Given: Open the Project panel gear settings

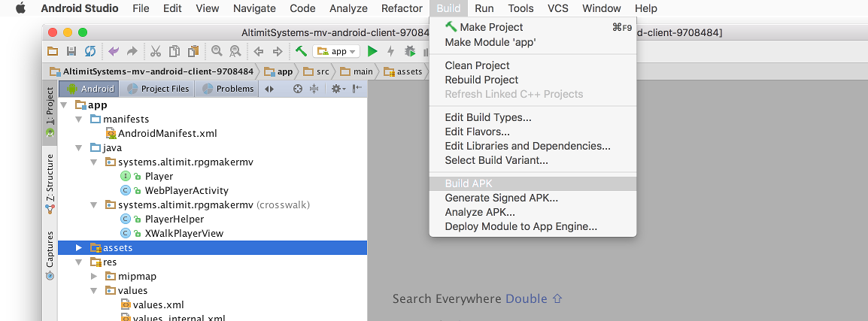Looking at the screenshot, I should pos(338,89).
